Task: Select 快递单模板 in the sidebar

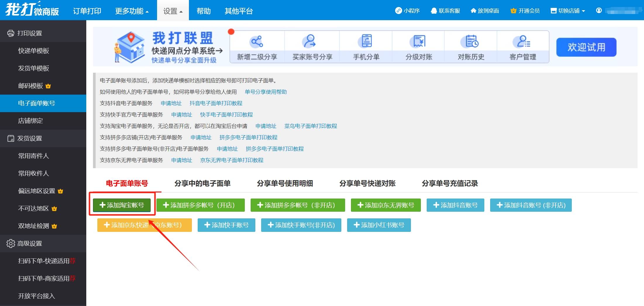Action: pyautogui.click(x=34, y=51)
